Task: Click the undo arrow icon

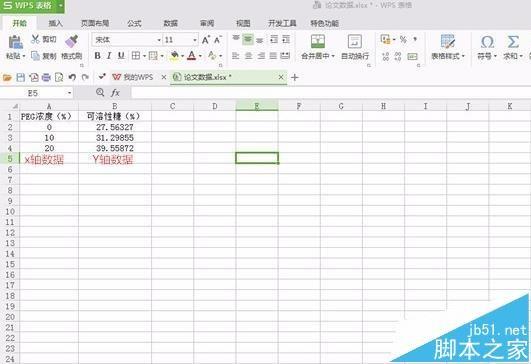Action: tap(72, 78)
